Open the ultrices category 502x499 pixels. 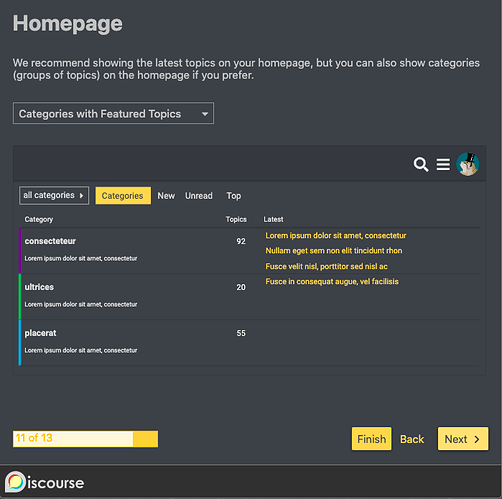click(39, 287)
